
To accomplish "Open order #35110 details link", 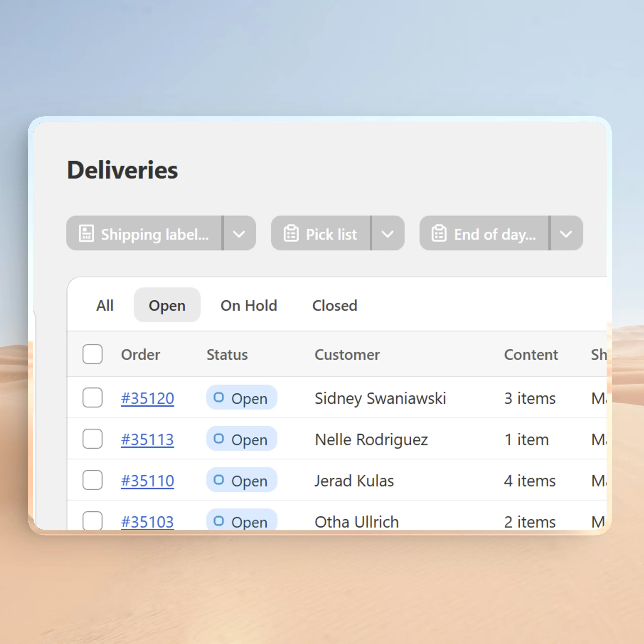I will click(x=147, y=480).
